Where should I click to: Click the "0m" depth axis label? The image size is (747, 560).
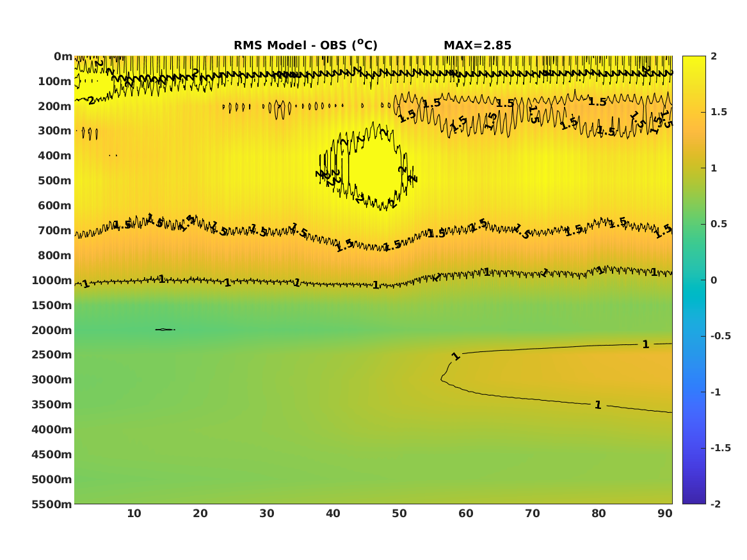63,57
